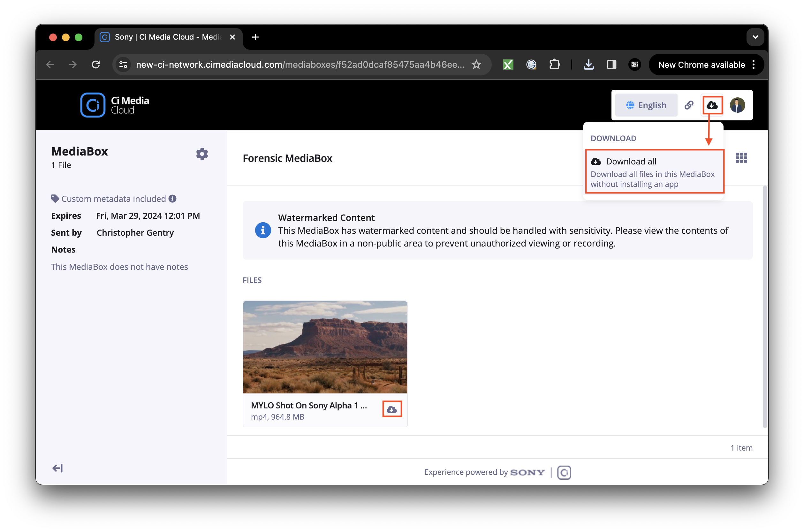Open the Chrome extensions puzzle icon
Image resolution: width=804 pixels, height=532 pixels.
click(x=554, y=65)
